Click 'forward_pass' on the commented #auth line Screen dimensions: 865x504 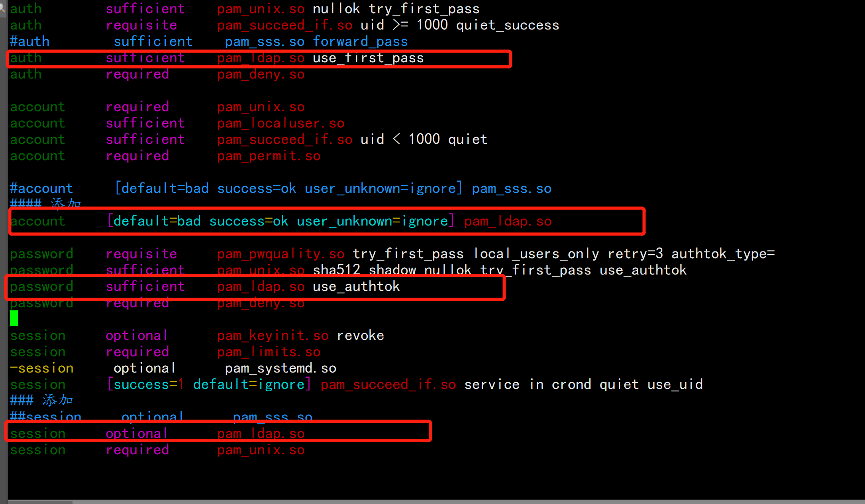click(x=360, y=41)
